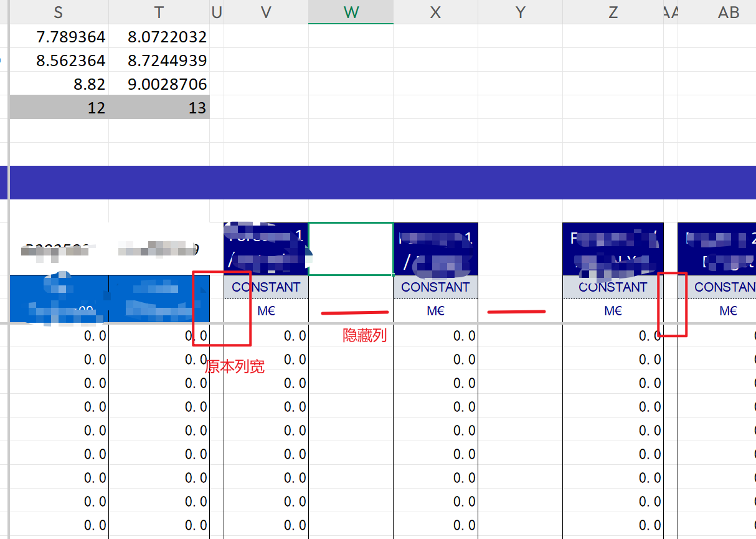
Task: Select the column X header
Action: coord(435,12)
